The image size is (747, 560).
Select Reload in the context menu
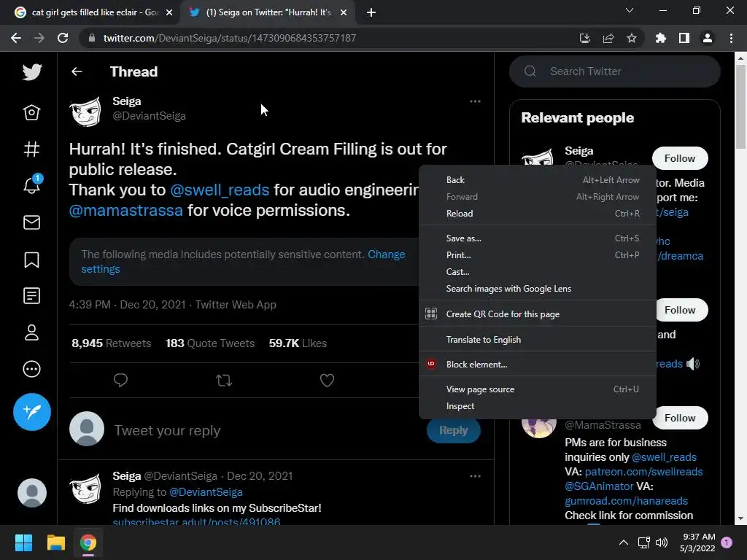coord(538,214)
